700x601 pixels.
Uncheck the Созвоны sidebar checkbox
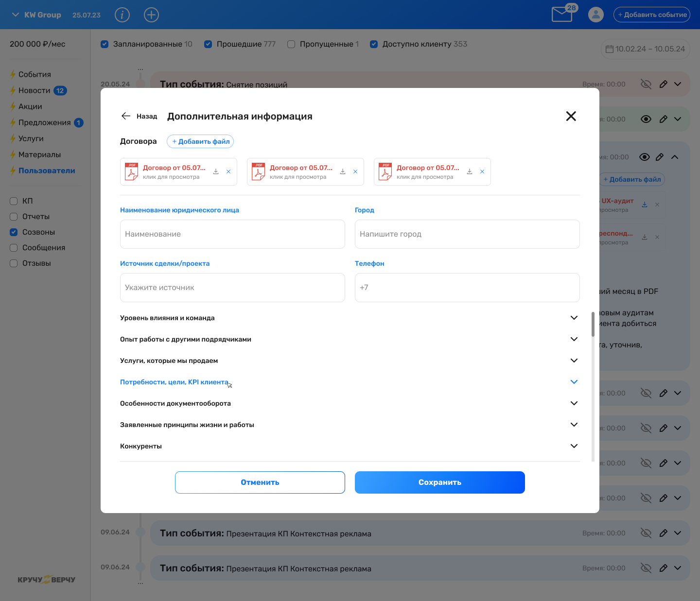pyautogui.click(x=14, y=232)
